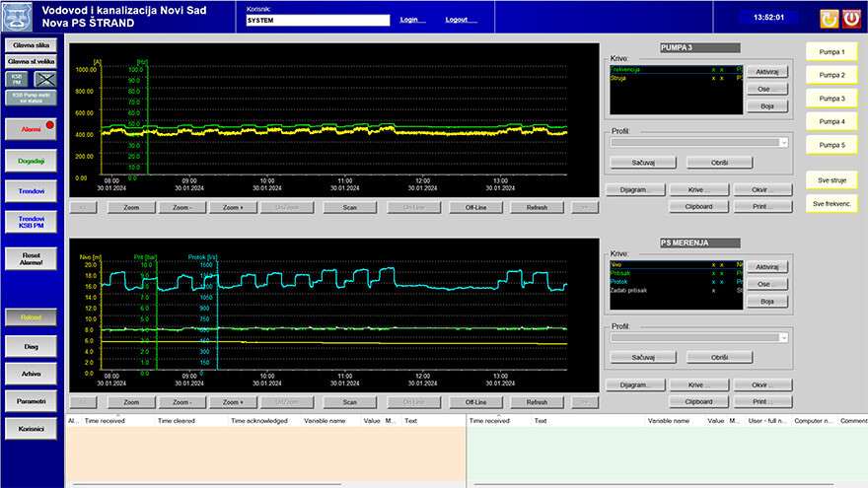Select Struja curve row
Image resolution: width=868 pixels, height=488 pixels.
[x=676, y=78]
